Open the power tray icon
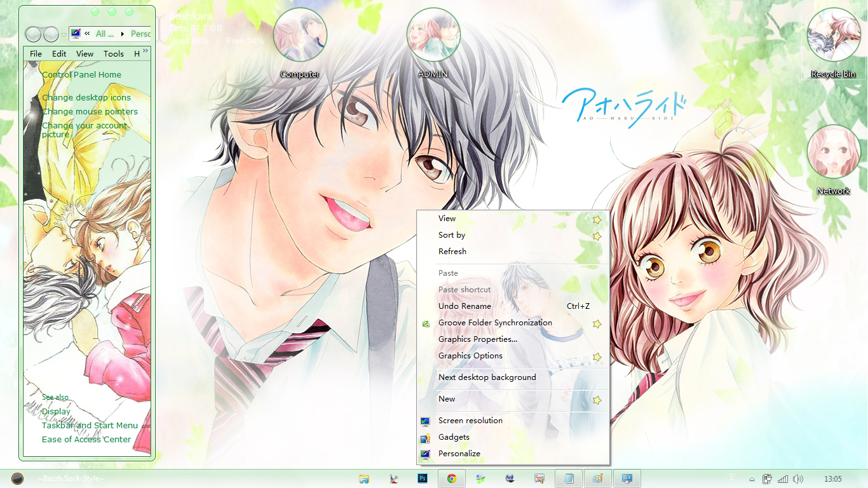 click(768, 479)
